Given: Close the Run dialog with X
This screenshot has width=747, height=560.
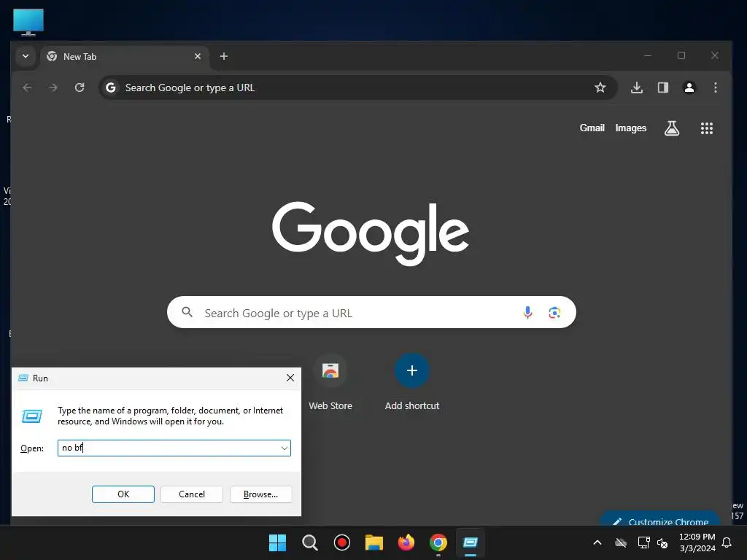Looking at the screenshot, I should tap(290, 378).
